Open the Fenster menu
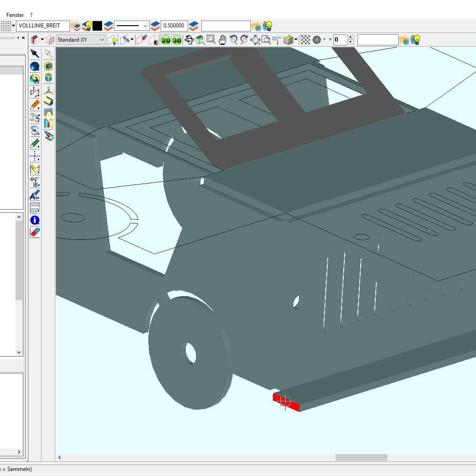This screenshot has width=476, height=476. tap(15, 15)
